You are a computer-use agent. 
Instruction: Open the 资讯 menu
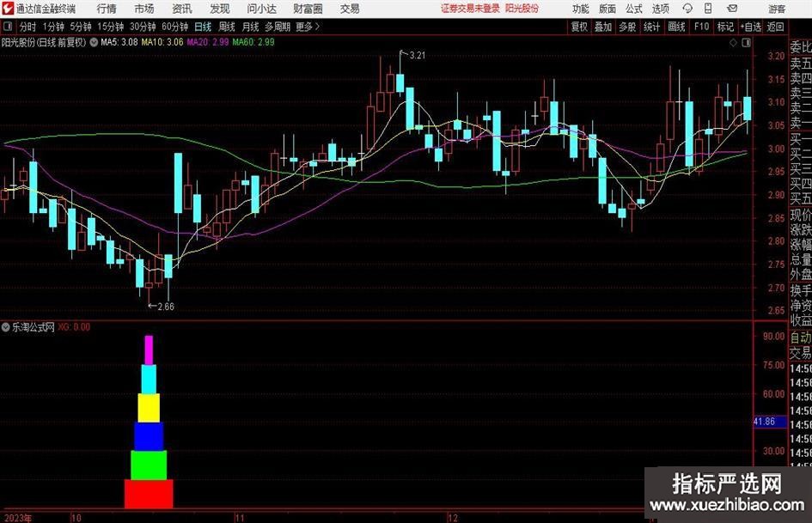[182, 9]
